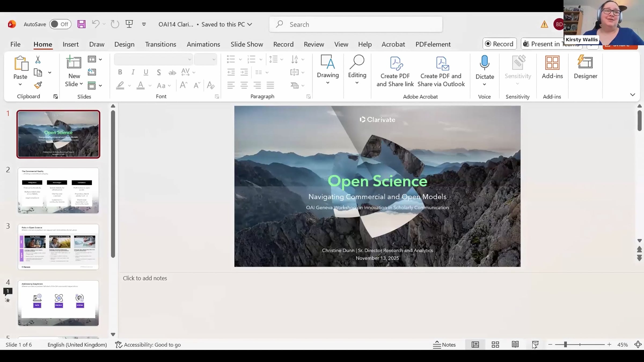This screenshot has width=644, height=362.
Task: Cut selection with the scissors icon
Action: point(38,60)
